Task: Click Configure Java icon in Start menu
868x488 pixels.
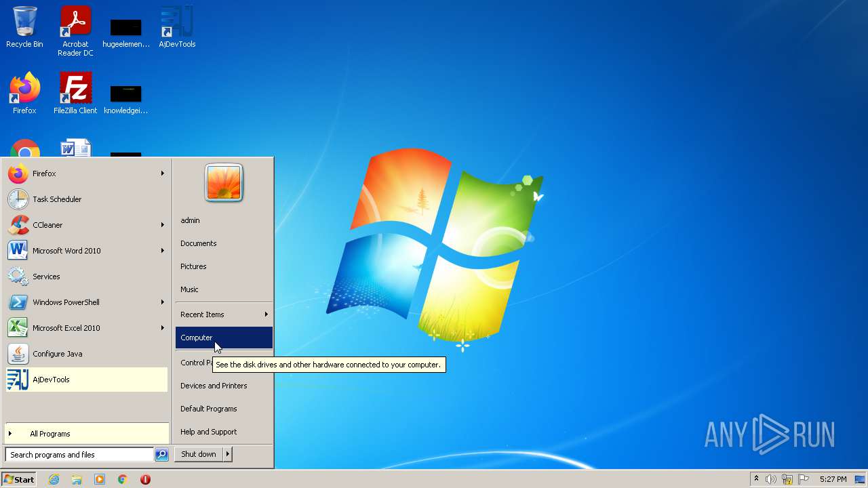Action: 18,354
